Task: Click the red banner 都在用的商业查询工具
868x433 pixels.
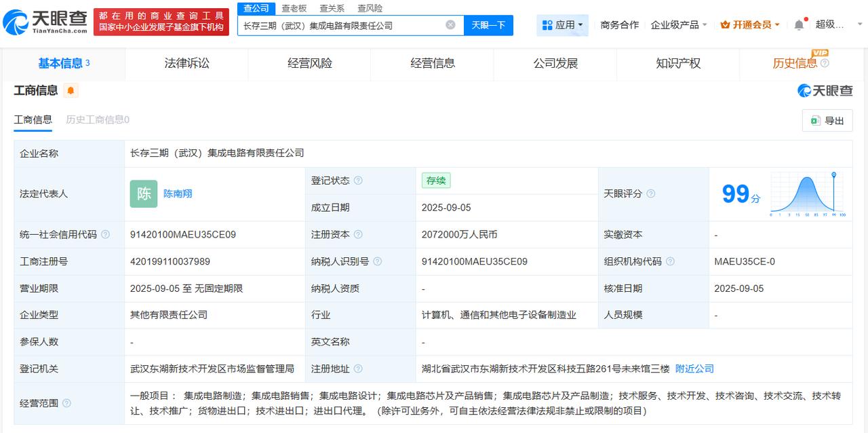Action: click(161, 21)
